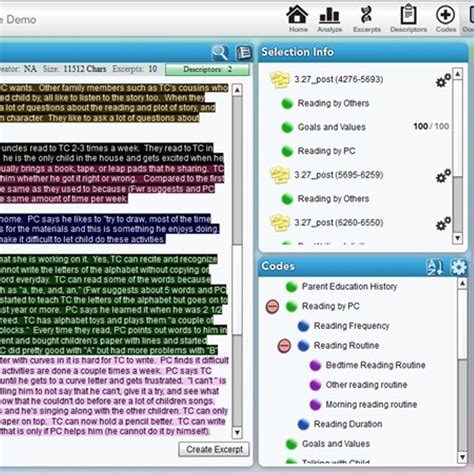This screenshot has height=474, width=474.
Task: Click Codes panel scrollbar down arrow
Action: coord(462,456)
